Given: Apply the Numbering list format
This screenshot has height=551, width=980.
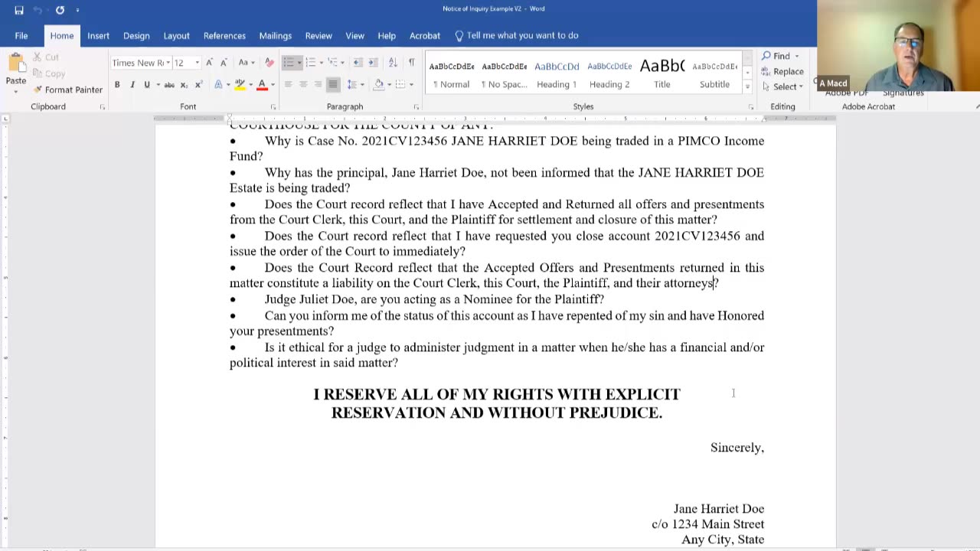Looking at the screenshot, I should tap(311, 63).
